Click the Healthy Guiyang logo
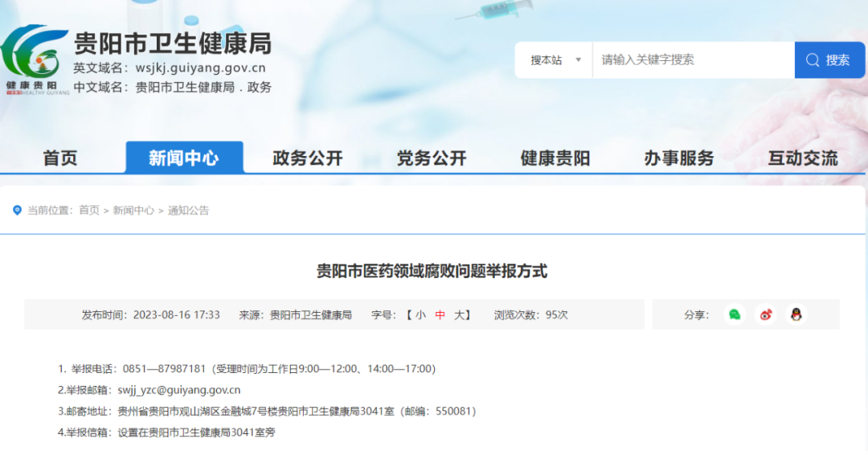 [x=34, y=60]
